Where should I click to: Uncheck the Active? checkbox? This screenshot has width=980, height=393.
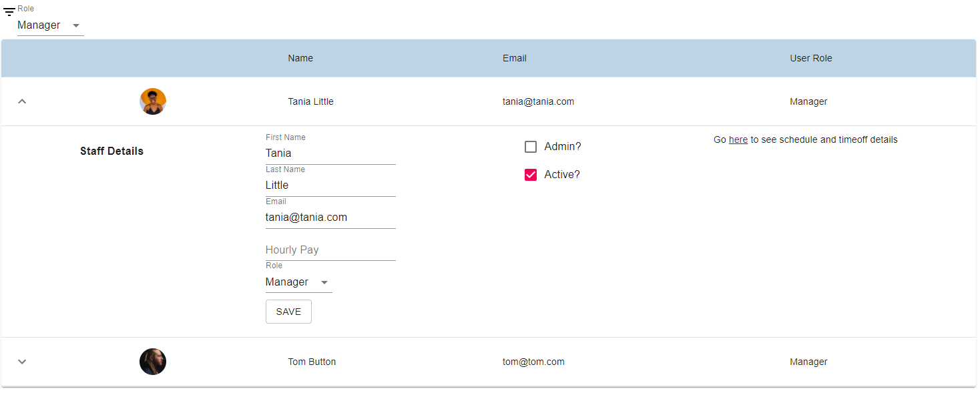tap(531, 175)
